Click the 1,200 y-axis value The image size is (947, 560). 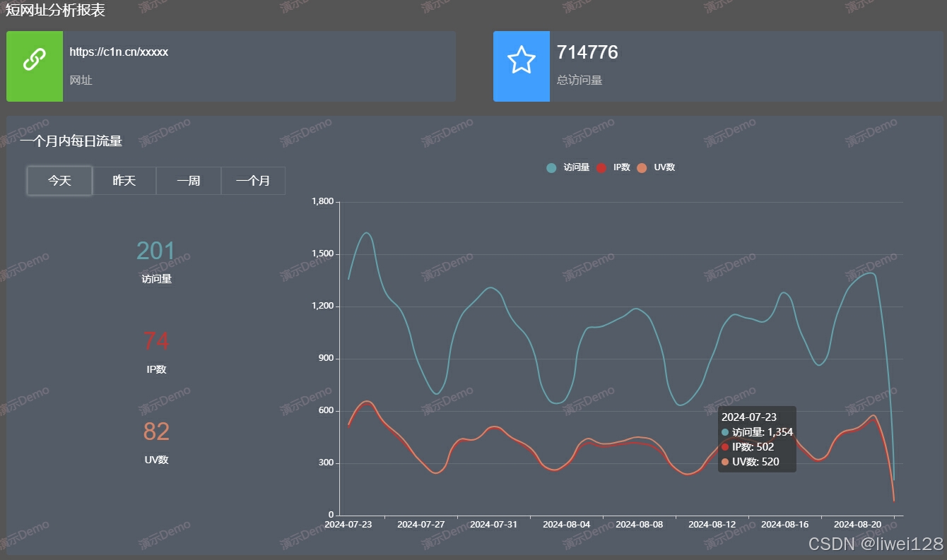point(322,306)
